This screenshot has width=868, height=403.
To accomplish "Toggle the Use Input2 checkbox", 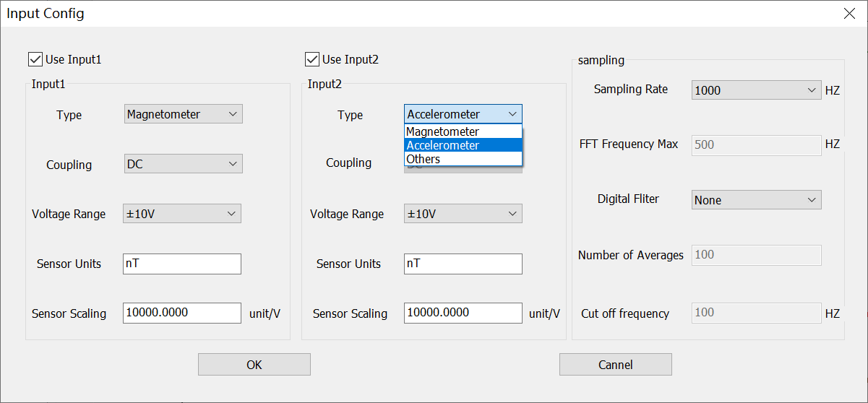I will 312,59.
